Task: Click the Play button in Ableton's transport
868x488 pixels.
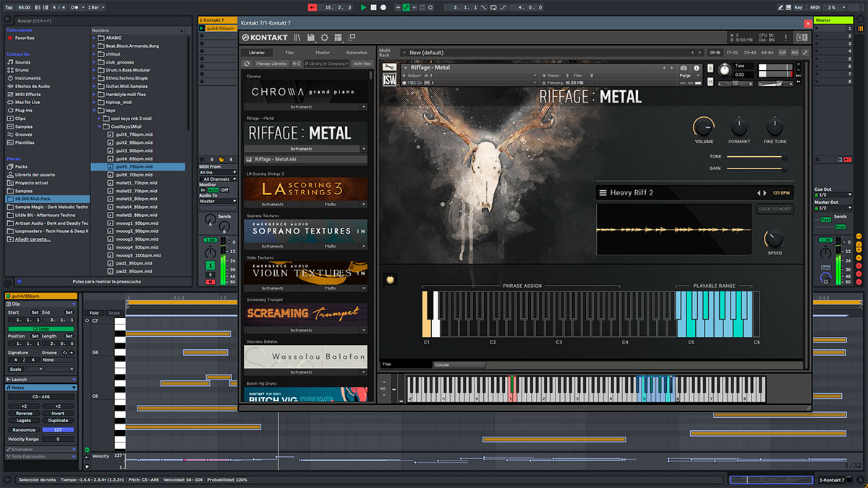Action: click(x=364, y=7)
